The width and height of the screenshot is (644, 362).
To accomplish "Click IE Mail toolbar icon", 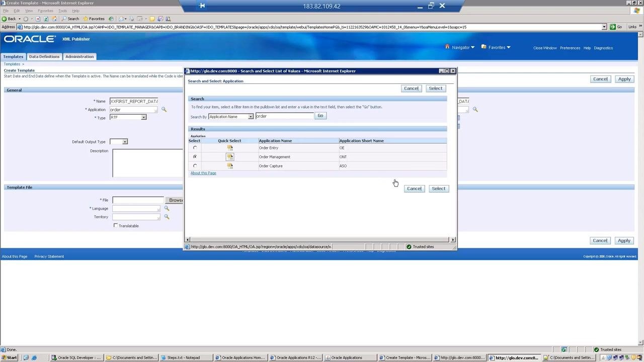I will click(122, 19).
